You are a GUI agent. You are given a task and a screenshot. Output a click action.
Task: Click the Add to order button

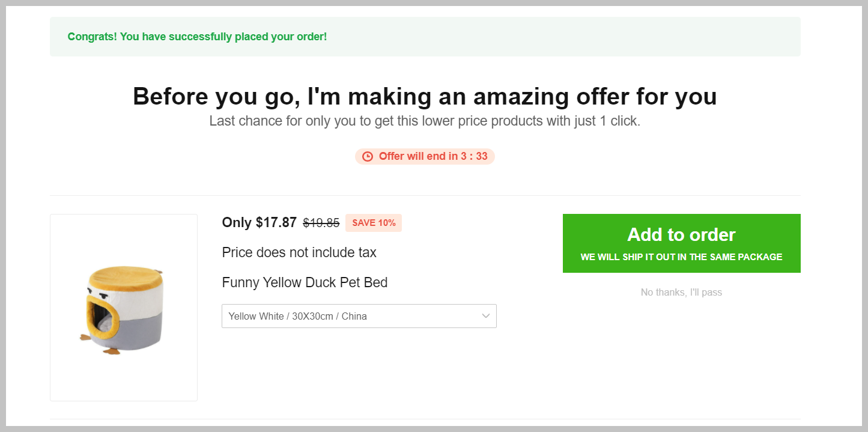coord(681,236)
